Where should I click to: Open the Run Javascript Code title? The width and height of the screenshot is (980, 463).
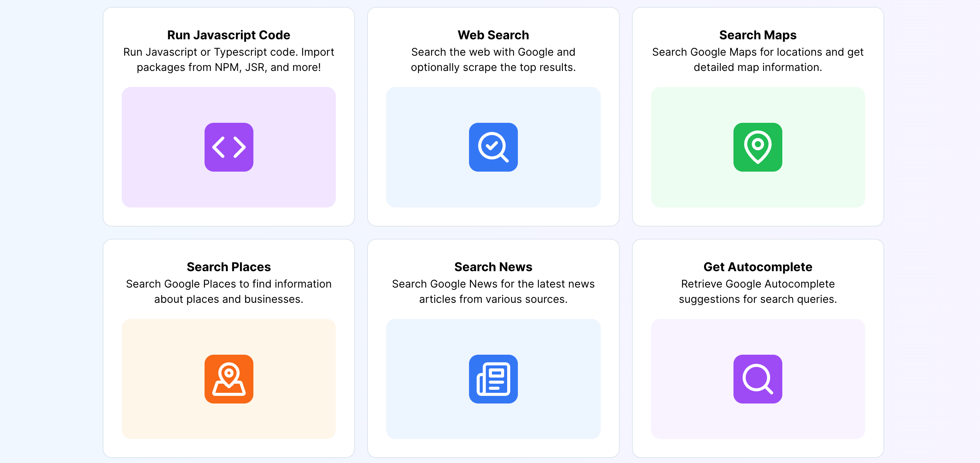pos(229,35)
